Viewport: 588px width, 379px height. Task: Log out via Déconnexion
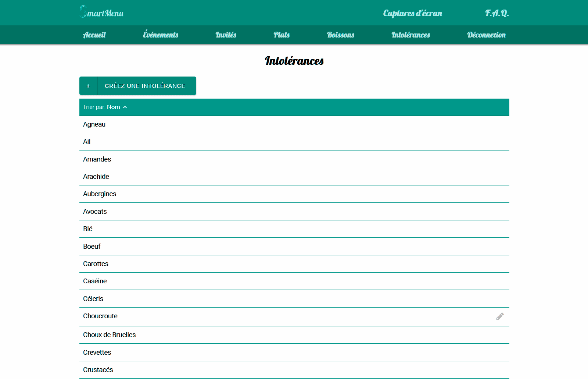pos(486,35)
